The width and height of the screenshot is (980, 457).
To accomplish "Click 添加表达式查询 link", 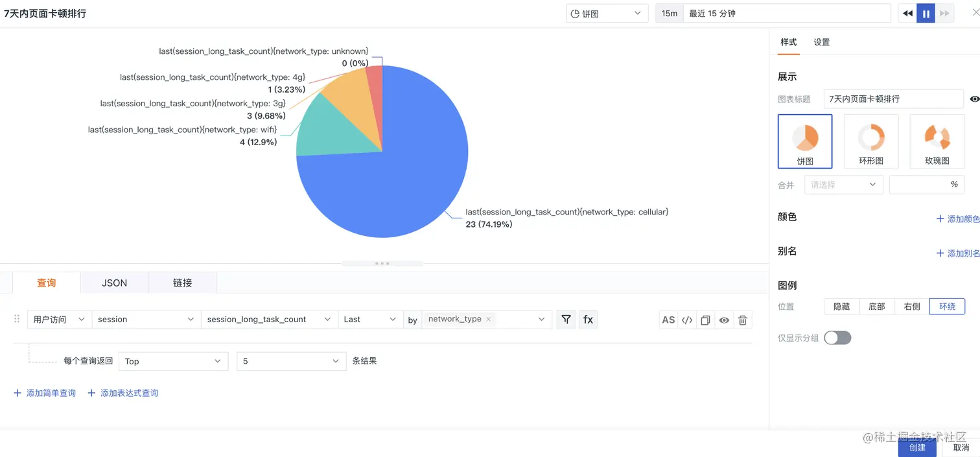I will tap(123, 393).
